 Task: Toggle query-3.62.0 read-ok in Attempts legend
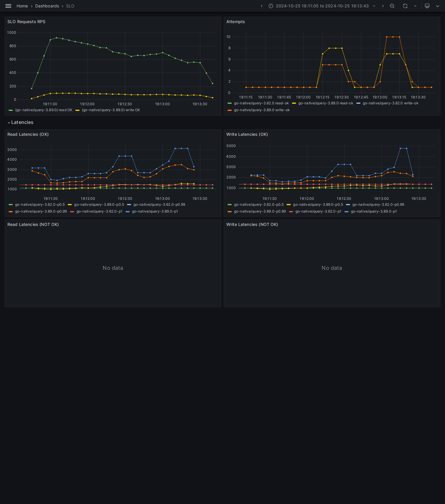[x=261, y=103]
